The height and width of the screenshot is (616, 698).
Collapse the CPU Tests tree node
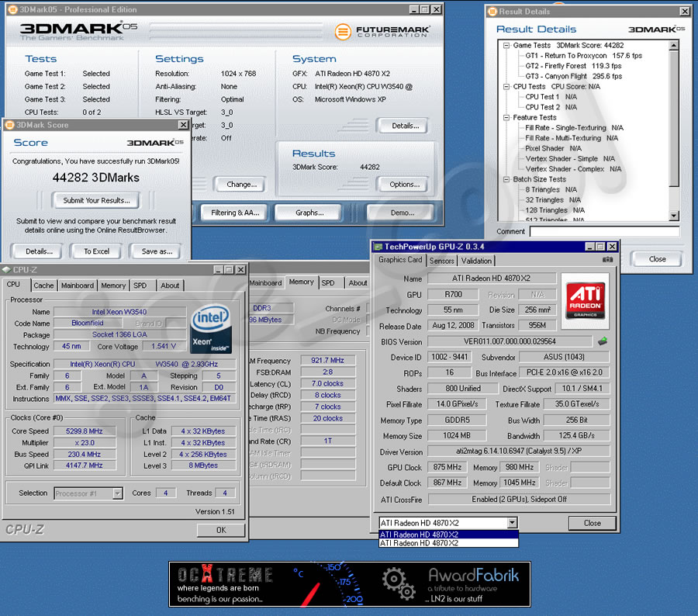(x=506, y=86)
